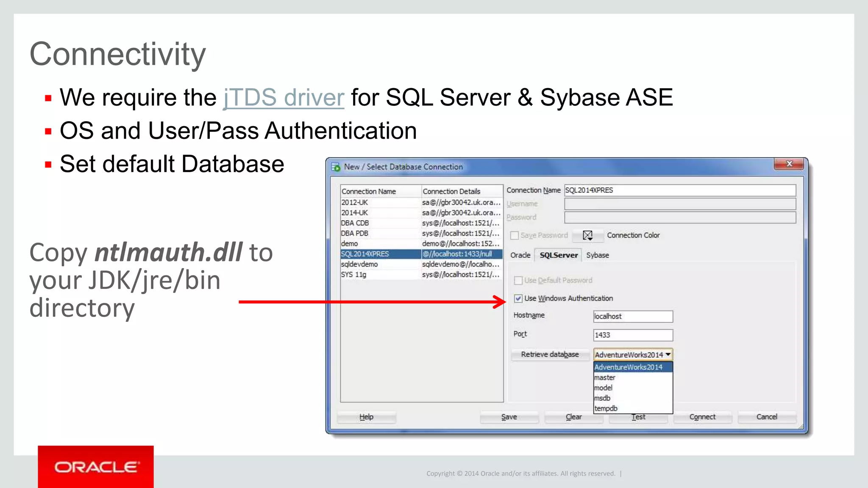Viewport: 868px width, 488px height.
Task: Click the Test button
Action: click(x=638, y=418)
